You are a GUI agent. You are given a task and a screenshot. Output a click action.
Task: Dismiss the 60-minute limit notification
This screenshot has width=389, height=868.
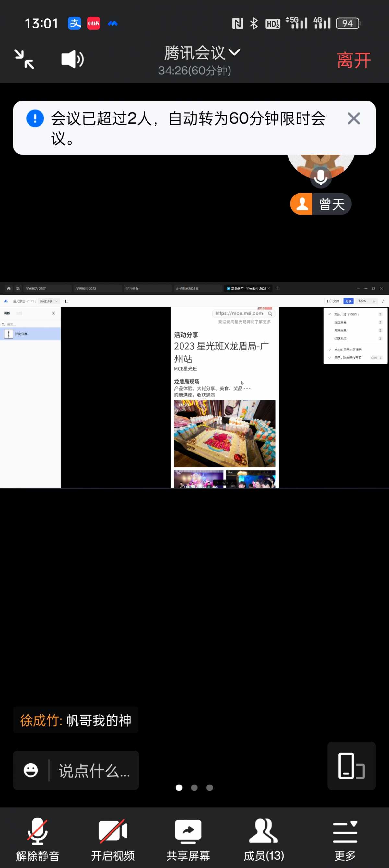coord(354,118)
